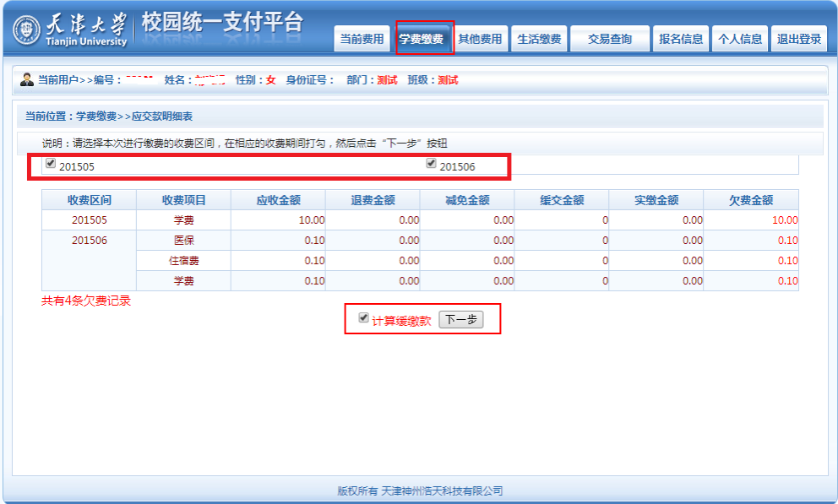Select the 住宿费 row item cell
838x504 pixels.
pyautogui.click(x=183, y=261)
